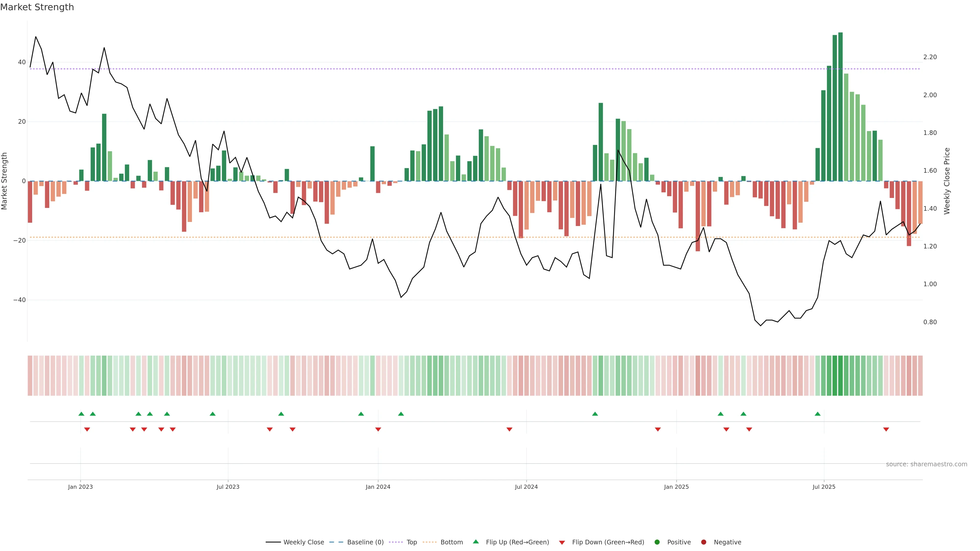Click Flip Up green triangle legend icon
The width and height of the screenshot is (980, 551).
475,542
